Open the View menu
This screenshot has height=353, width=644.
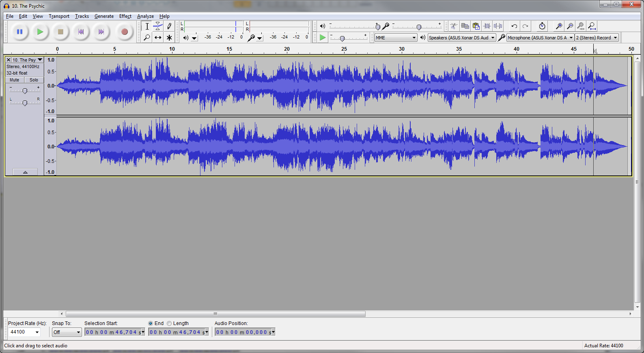point(38,16)
